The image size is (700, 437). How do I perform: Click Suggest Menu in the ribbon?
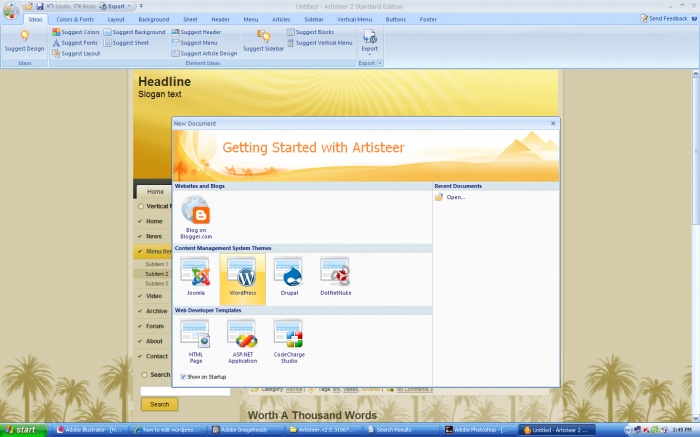coord(195,43)
